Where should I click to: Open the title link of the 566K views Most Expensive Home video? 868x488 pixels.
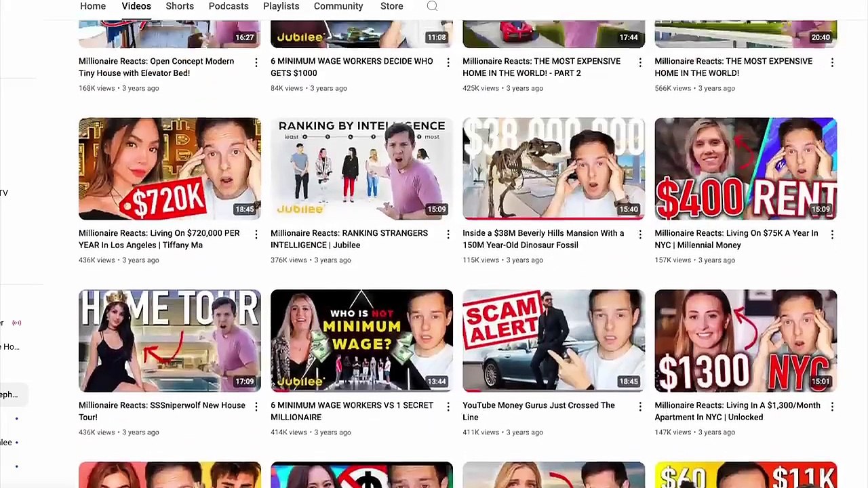[733, 67]
